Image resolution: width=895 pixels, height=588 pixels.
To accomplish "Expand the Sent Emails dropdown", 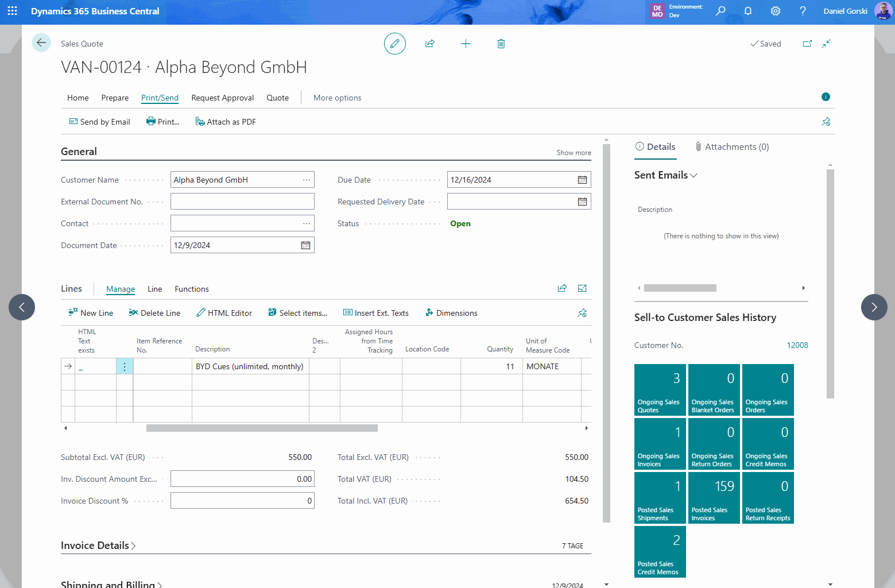I will [693, 175].
